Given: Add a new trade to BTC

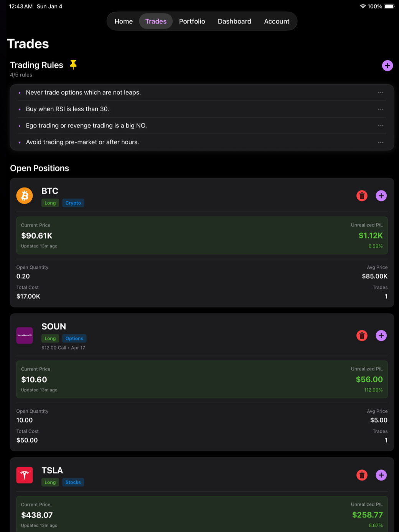Looking at the screenshot, I should pyautogui.click(x=381, y=196).
